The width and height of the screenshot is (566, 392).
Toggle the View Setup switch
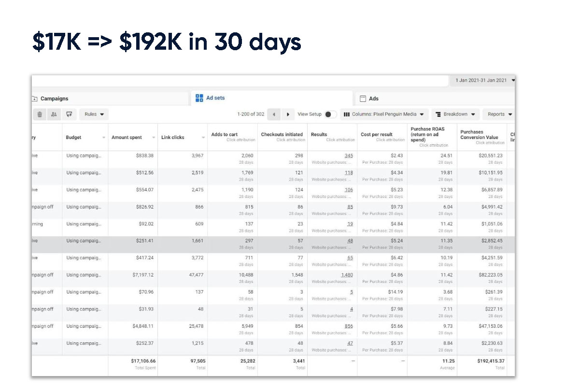[330, 114]
